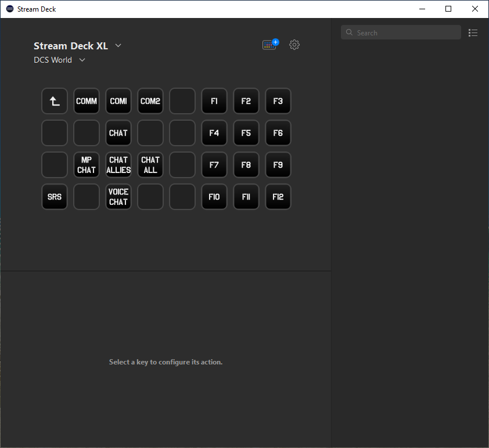Click the CHAT ALLIES key

(x=118, y=165)
